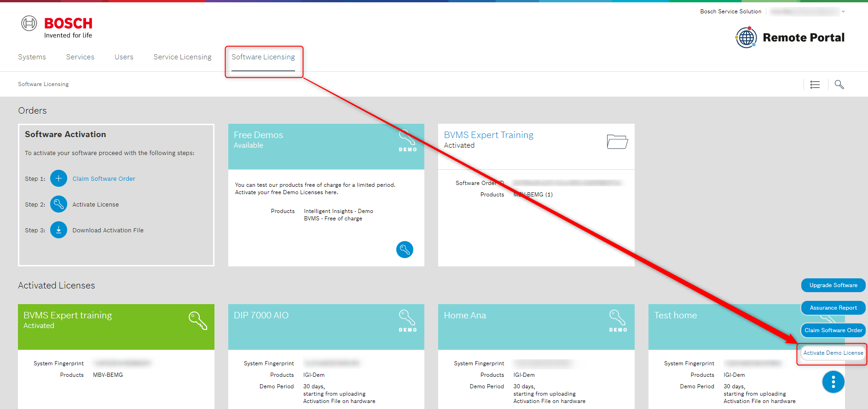
Task: Click the Orders section heading
Action: (x=32, y=110)
